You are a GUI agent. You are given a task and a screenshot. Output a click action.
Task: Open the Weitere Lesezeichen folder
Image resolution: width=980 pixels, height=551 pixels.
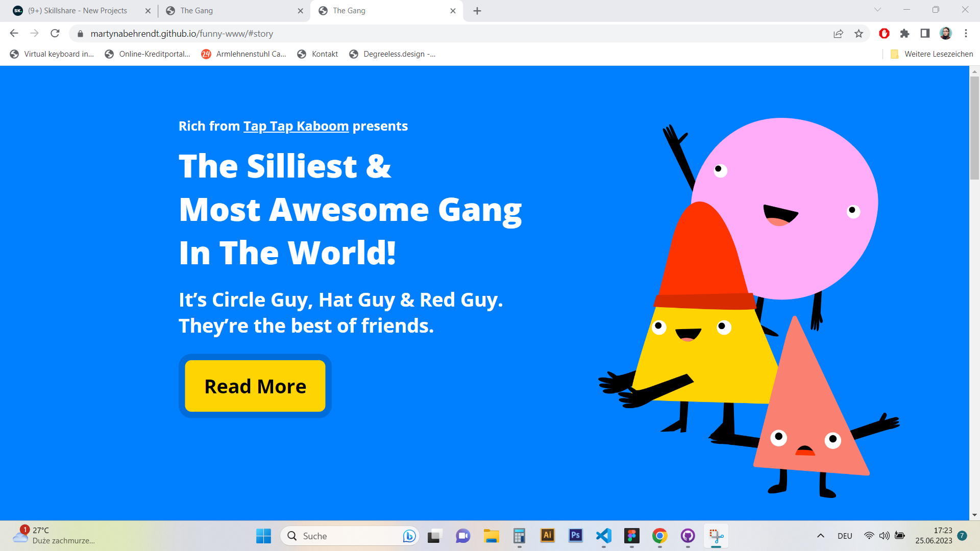point(931,54)
